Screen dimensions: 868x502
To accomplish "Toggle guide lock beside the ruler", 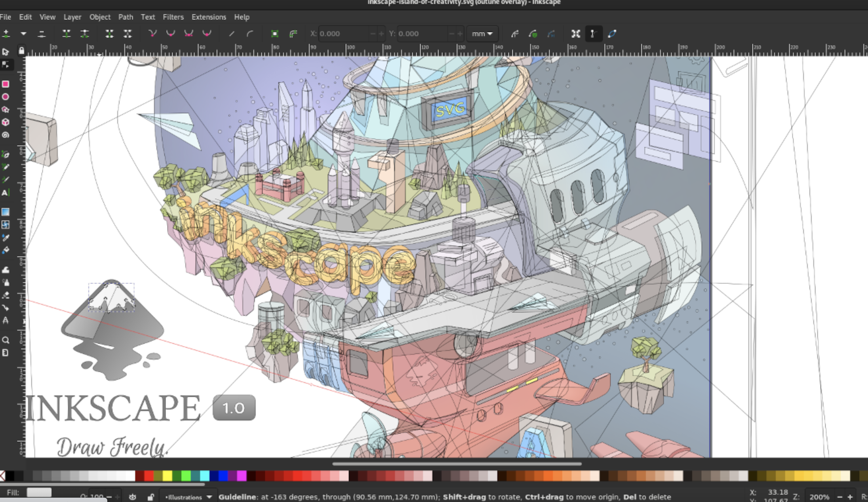I will (x=21, y=51).
